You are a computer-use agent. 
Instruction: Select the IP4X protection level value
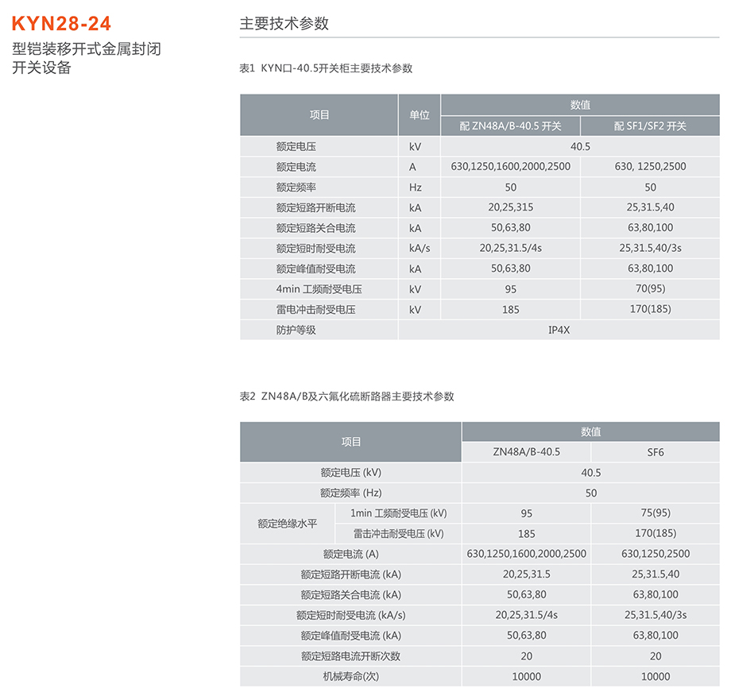coord(559,330)
